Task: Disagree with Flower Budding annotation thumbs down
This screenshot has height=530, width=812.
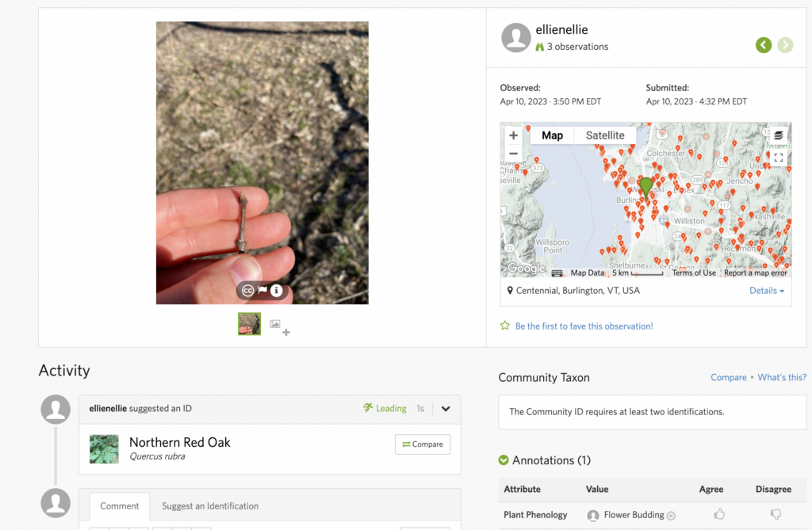Action: (776, 514)
